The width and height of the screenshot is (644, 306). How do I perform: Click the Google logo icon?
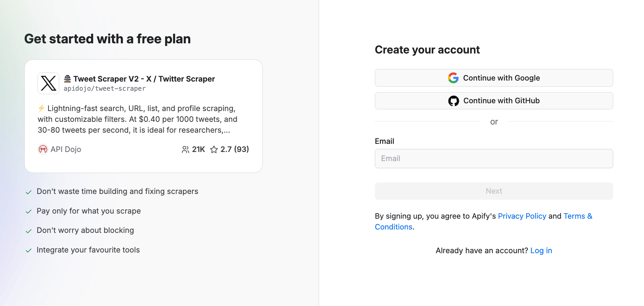click(x=453, y=78)
